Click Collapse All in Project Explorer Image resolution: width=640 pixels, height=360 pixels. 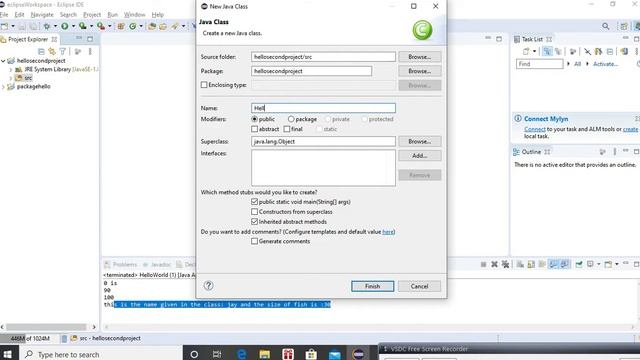pos(41,51)
